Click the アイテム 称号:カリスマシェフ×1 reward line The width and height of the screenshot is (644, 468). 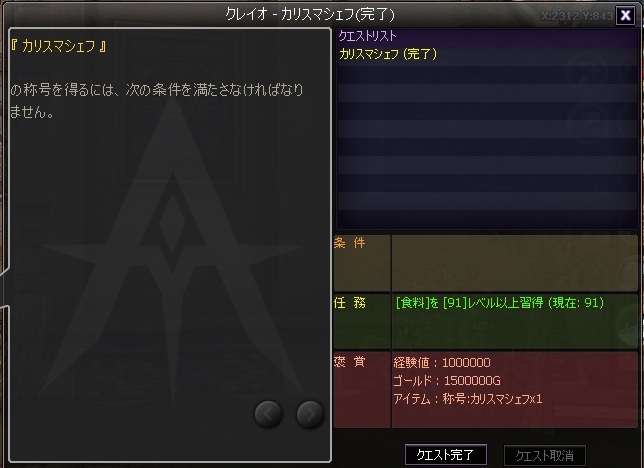tap(467, 399)
